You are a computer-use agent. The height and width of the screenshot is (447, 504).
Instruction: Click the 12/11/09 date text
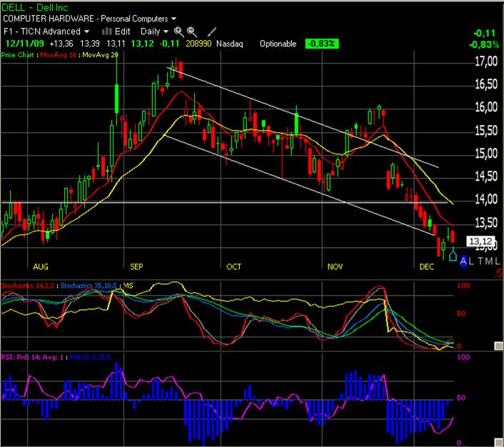tap(25, 44)
